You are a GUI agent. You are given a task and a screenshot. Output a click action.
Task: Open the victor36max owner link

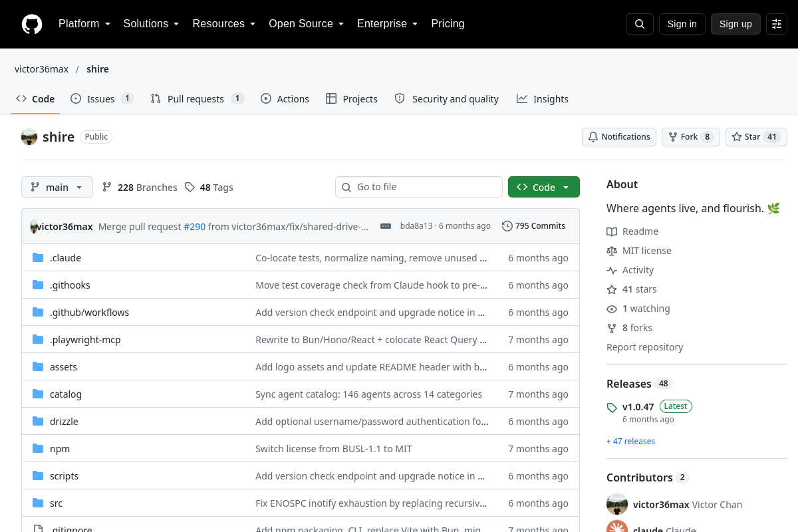tap(42, 69)
